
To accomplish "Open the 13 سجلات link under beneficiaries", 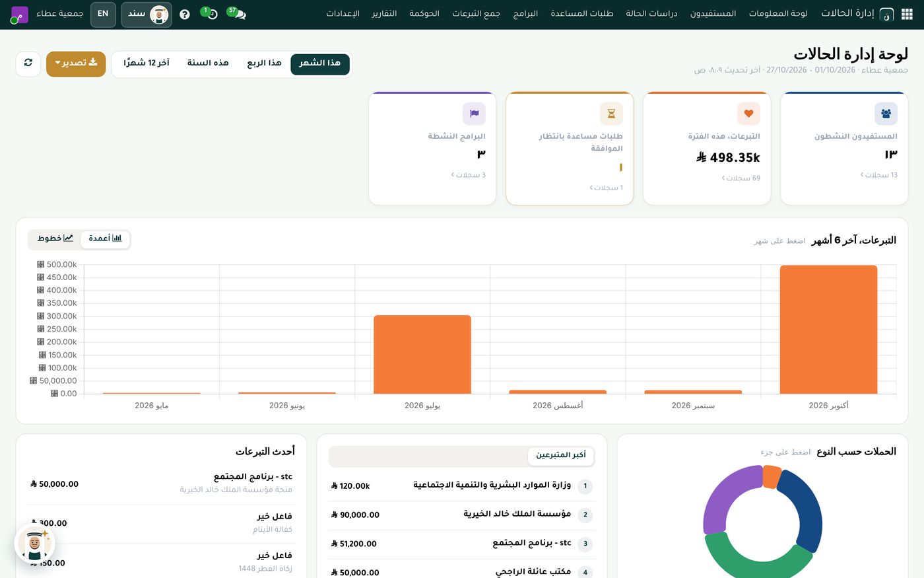I will [878, 175].
